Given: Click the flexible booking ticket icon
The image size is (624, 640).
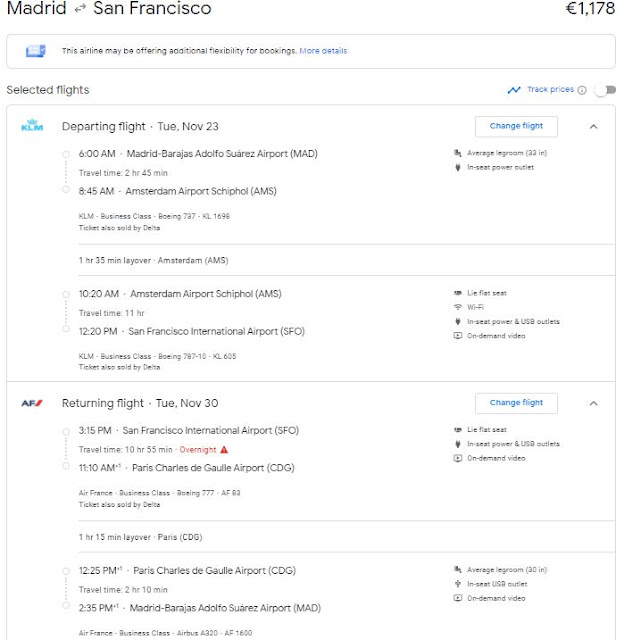Looking at the screenshot, I should coord(36,51).
